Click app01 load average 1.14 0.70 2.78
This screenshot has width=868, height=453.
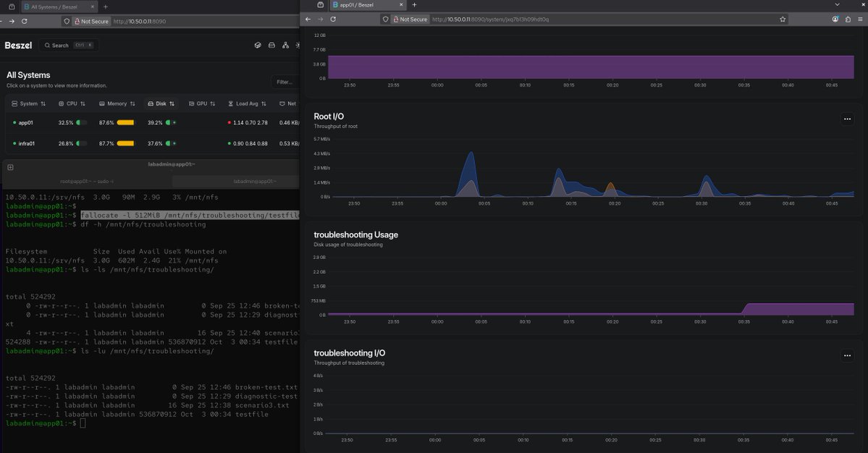250,123
